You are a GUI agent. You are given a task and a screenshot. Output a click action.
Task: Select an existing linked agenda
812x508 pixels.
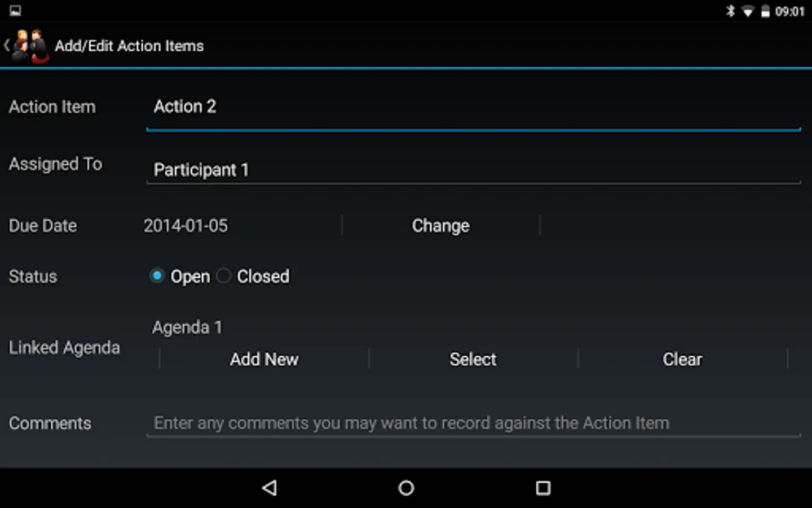(473, 359)
